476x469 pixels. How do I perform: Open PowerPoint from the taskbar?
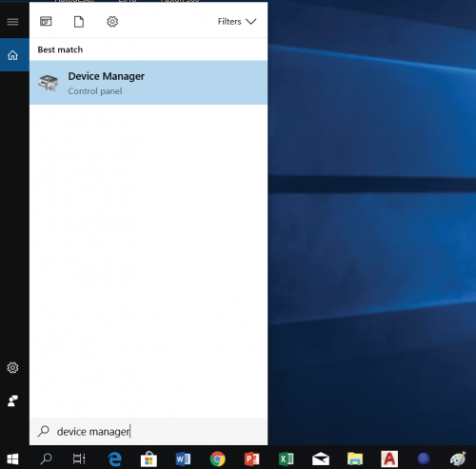pos(252,459)
